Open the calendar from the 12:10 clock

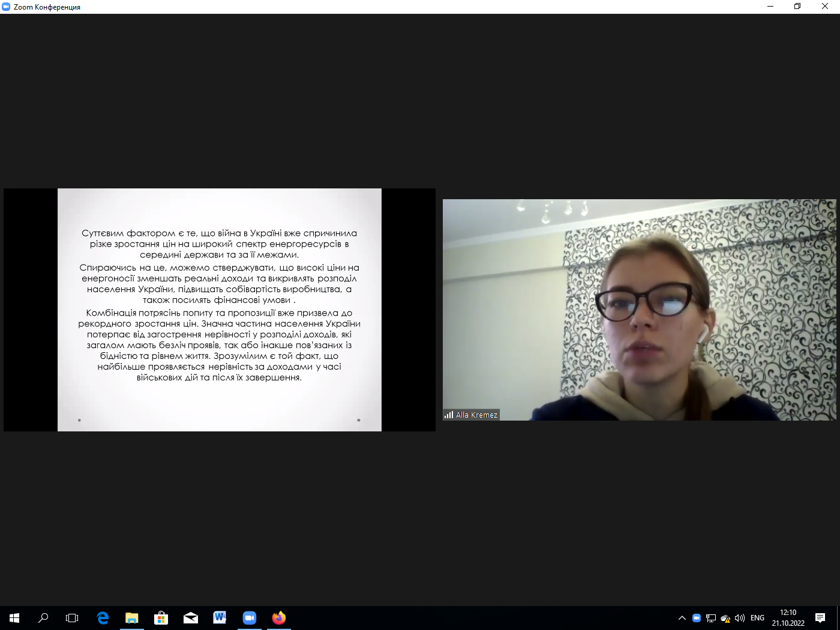(788, 618)
